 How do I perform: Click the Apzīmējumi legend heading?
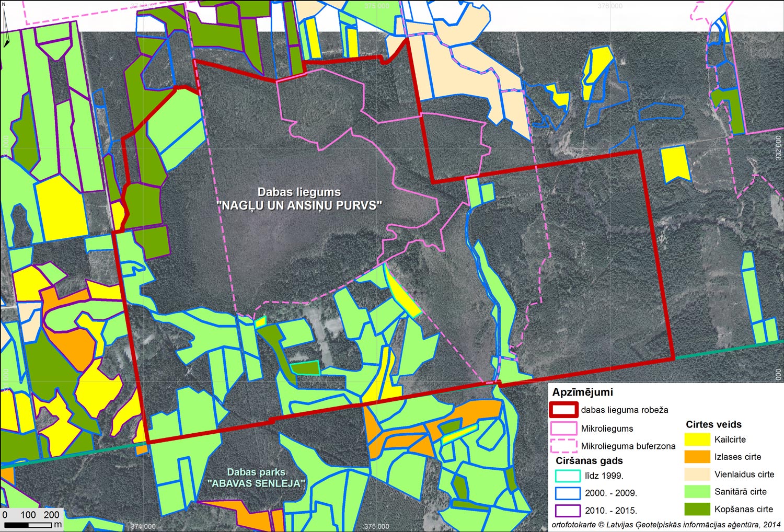click(582, 392)
